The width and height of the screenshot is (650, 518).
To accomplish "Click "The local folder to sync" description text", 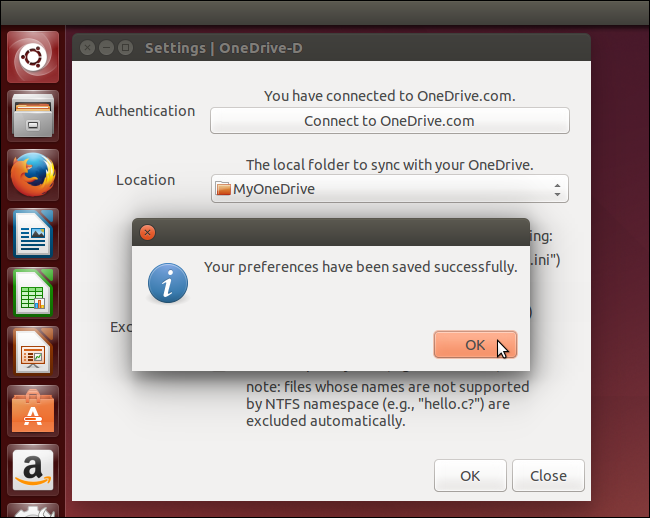I will coord(390,165).
